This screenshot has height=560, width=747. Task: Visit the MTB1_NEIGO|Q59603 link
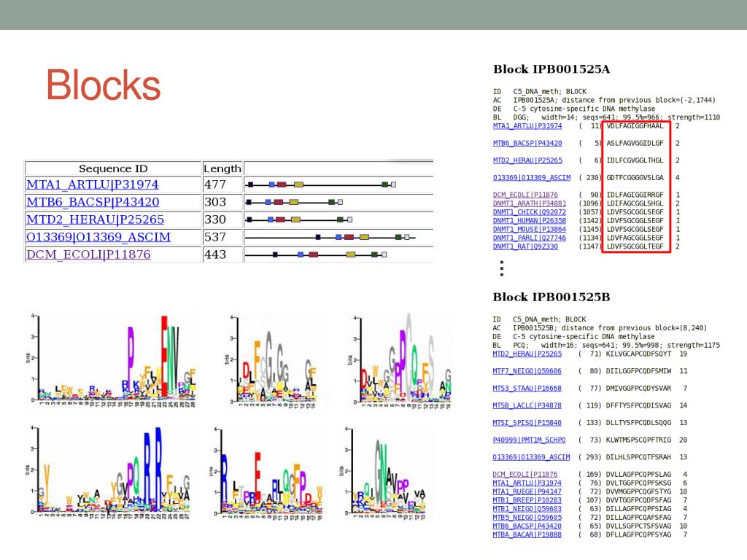527,508
